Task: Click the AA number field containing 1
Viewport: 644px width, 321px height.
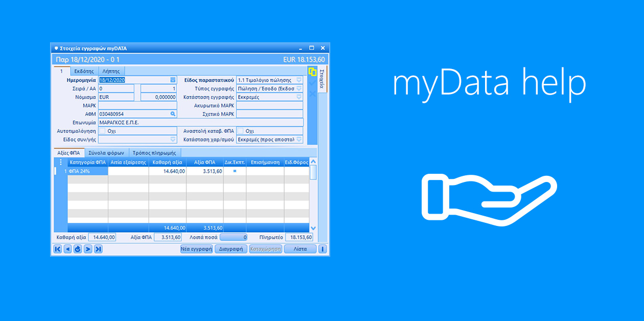Action: coord(158,88)
